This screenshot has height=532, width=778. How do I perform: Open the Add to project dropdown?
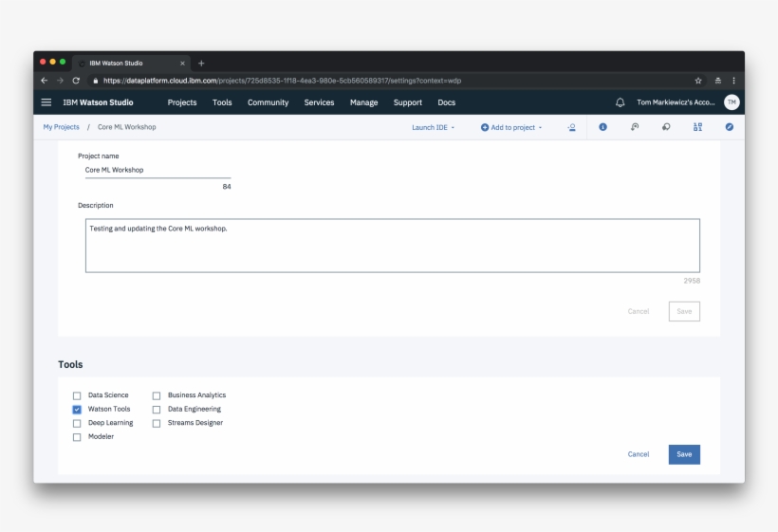click(511, 127)
